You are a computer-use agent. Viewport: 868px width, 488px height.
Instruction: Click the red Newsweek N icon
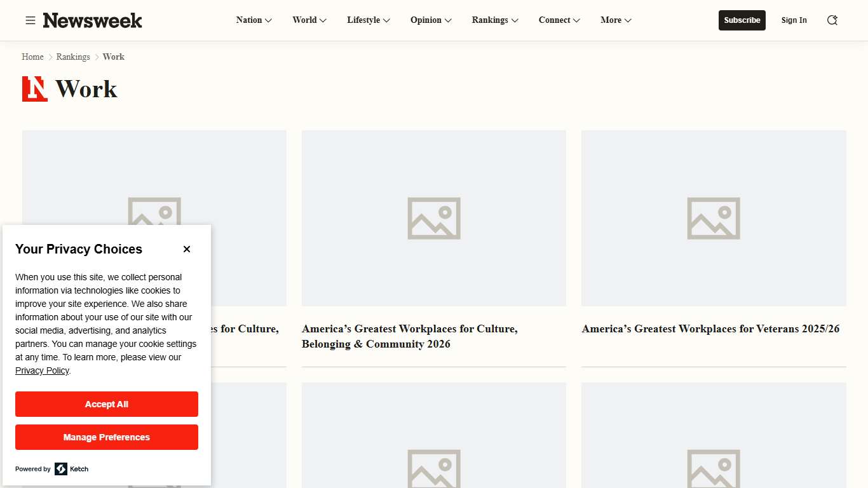tap(35, 89)
